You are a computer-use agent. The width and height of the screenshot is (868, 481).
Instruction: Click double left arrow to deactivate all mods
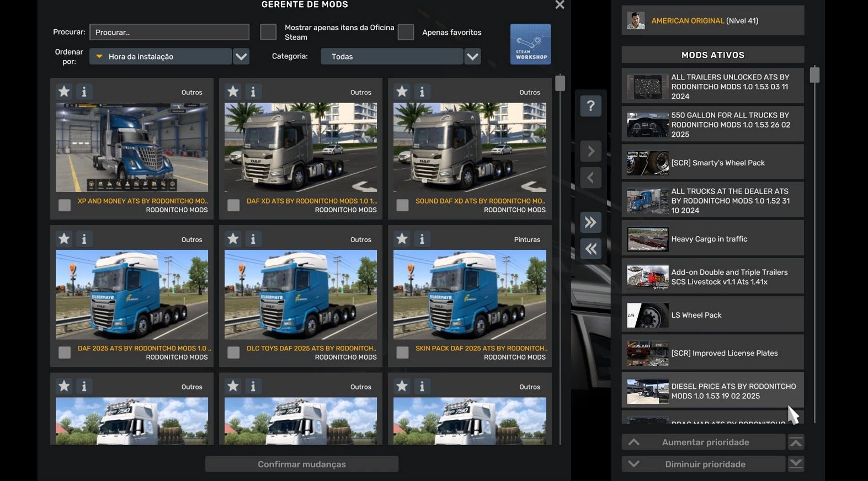590,249
